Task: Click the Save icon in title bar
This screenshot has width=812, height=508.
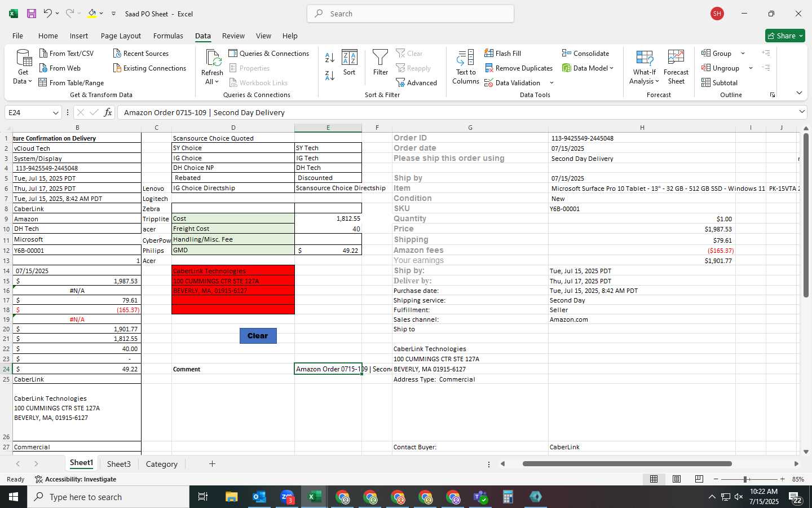Action: point(32,14)
